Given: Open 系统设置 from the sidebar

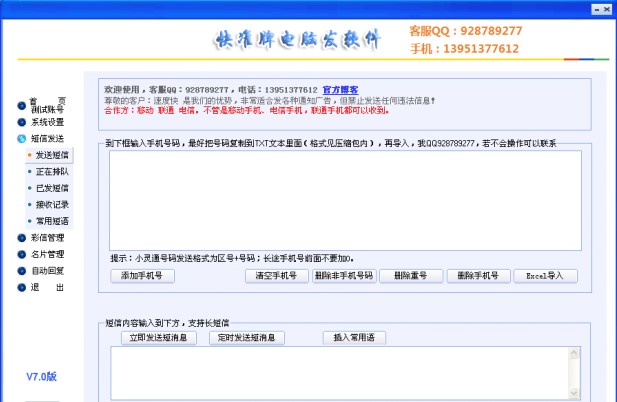Looking at the screenshot, I should point(46,122).
